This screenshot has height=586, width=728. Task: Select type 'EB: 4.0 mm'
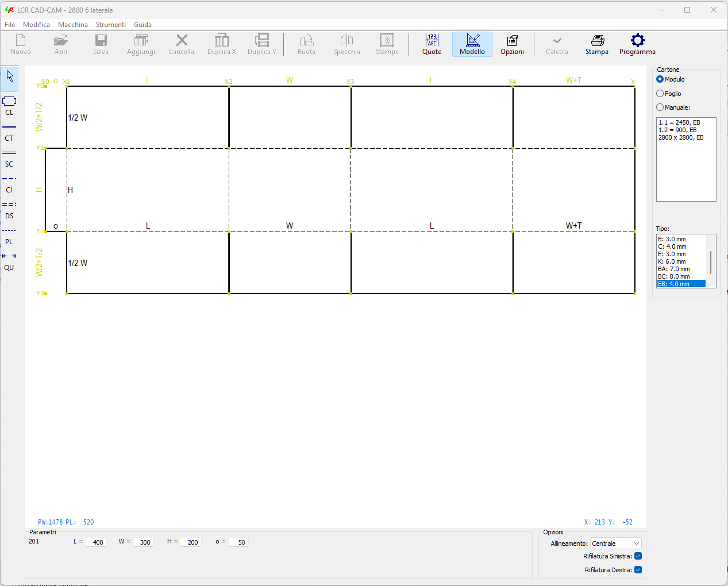click(681, 284)
